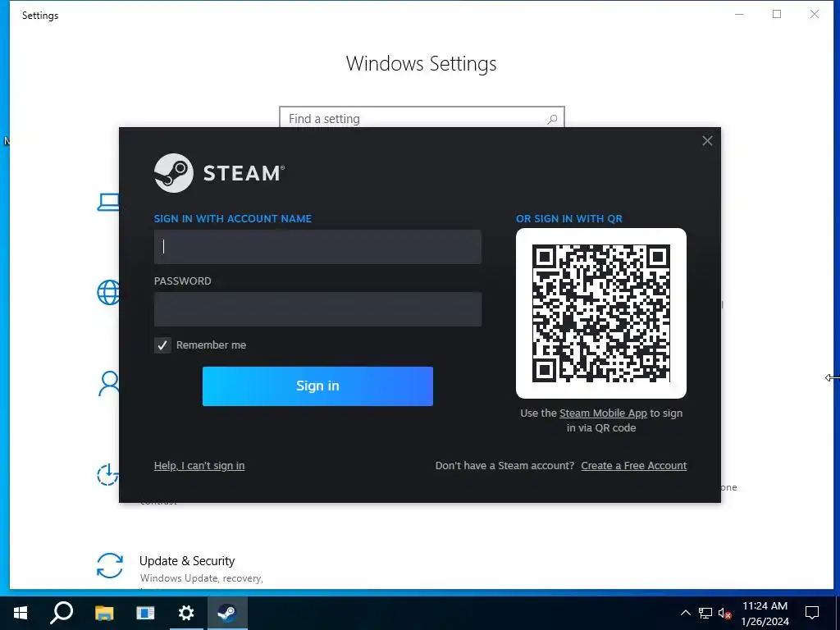Image resolution: width=840 pixels, height=630 pixels.
Task: Open the taskbar clock and date
Action: [765, 614]
